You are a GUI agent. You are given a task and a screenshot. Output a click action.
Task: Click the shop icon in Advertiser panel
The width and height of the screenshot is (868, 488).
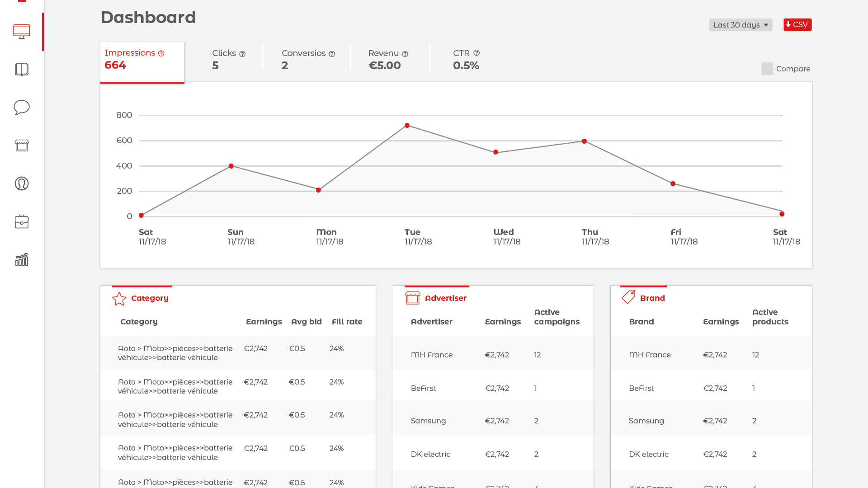coord(413,298)
